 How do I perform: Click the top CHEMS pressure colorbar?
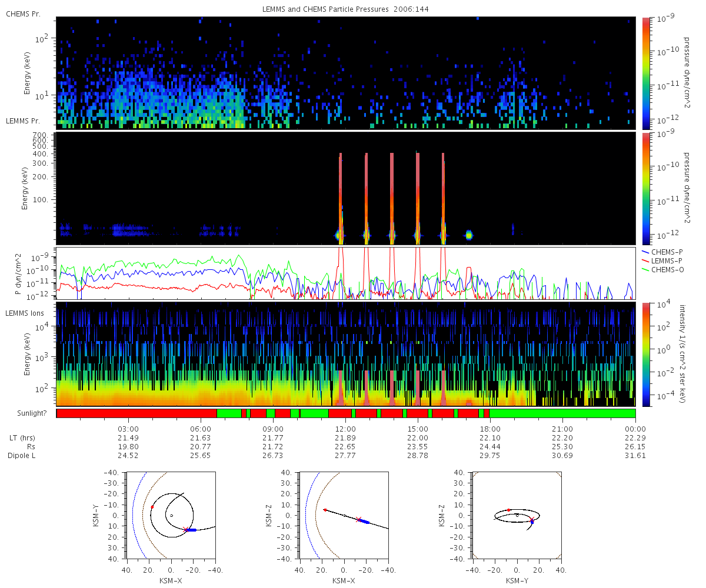(x=646, y=73)
